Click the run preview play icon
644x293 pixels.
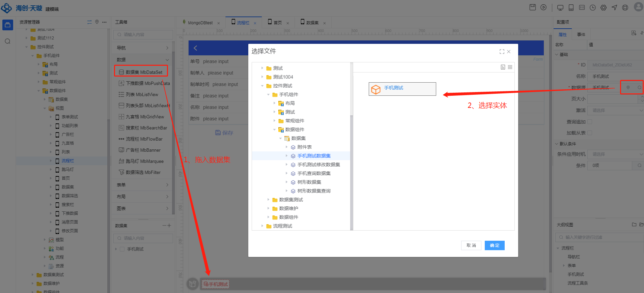543,7
